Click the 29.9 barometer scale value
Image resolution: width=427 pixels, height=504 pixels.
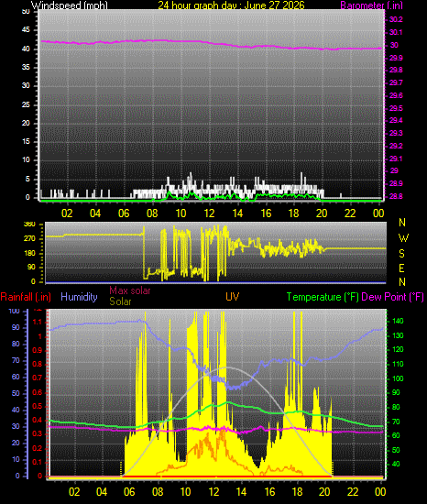coord(396,58)
